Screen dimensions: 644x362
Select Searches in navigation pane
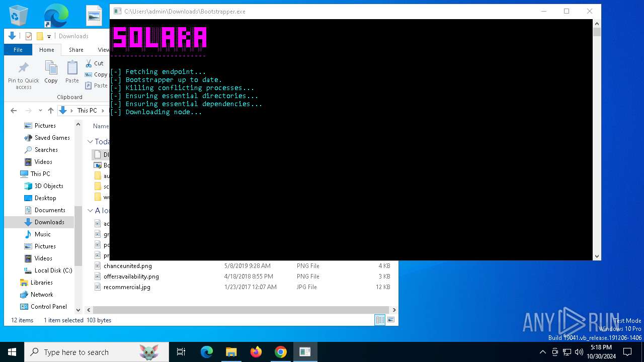[x=46, y=150]
